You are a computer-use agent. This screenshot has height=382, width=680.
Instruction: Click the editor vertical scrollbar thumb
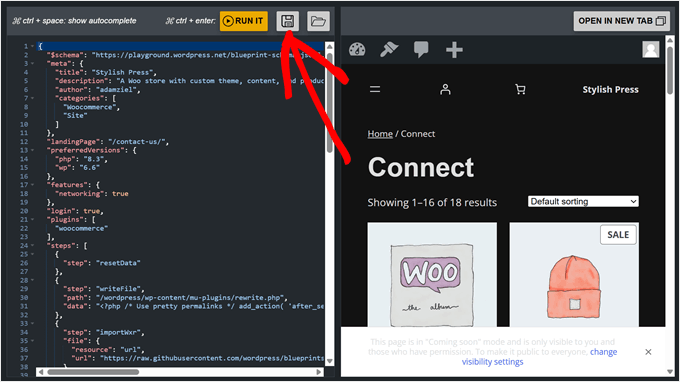tap(330, 102)
